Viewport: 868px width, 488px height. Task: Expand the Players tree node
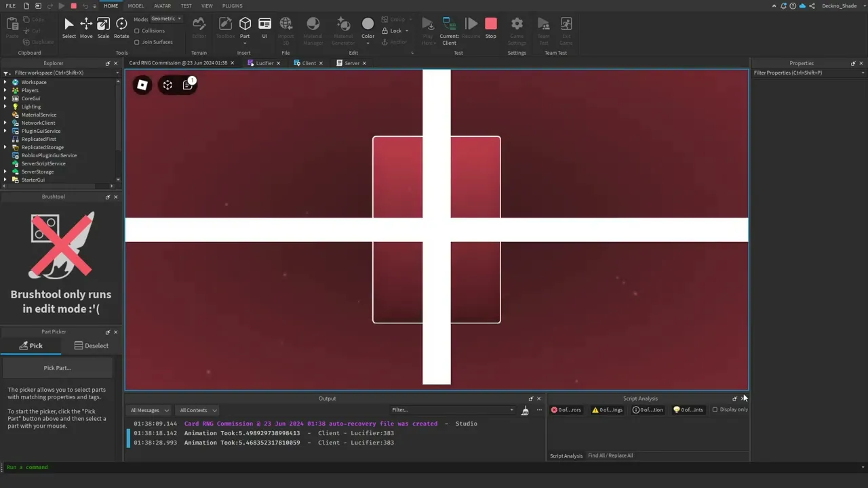(x=5, y=90)
